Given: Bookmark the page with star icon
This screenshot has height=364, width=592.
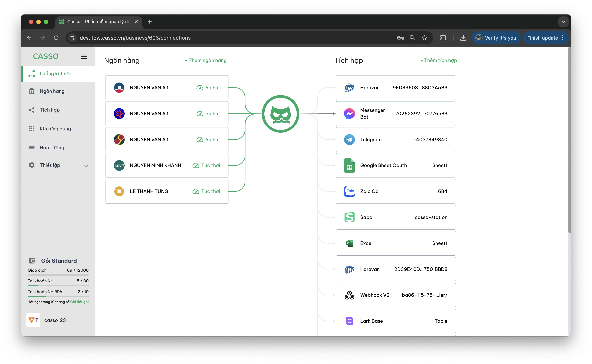Looking at the screenshot, I should coord(424,38).
